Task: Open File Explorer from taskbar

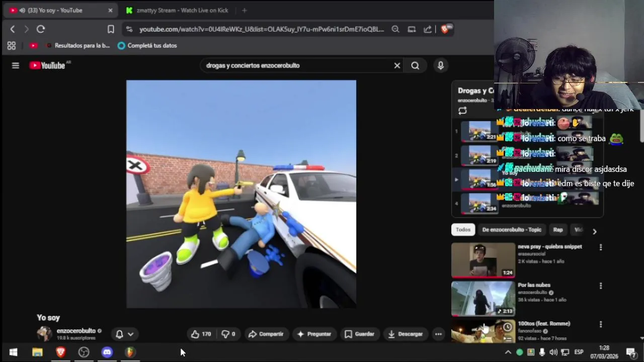Action: pyautogui.click(x=37, y=352)
